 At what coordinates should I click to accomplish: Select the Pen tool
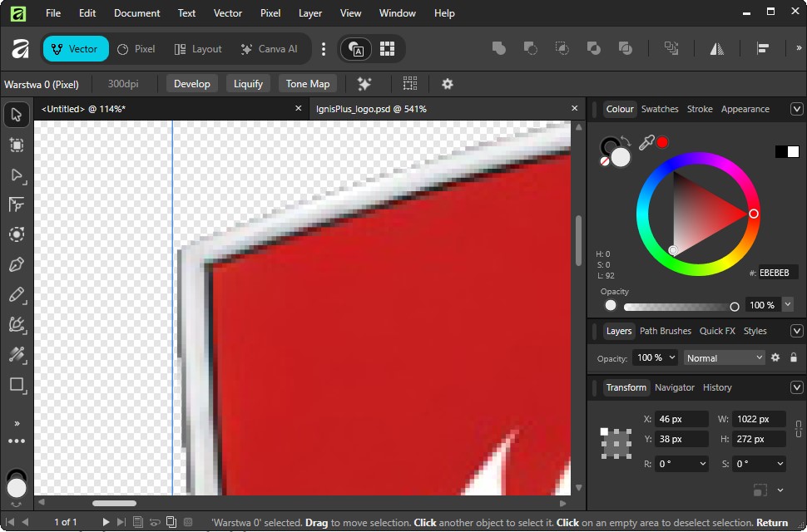17,264
